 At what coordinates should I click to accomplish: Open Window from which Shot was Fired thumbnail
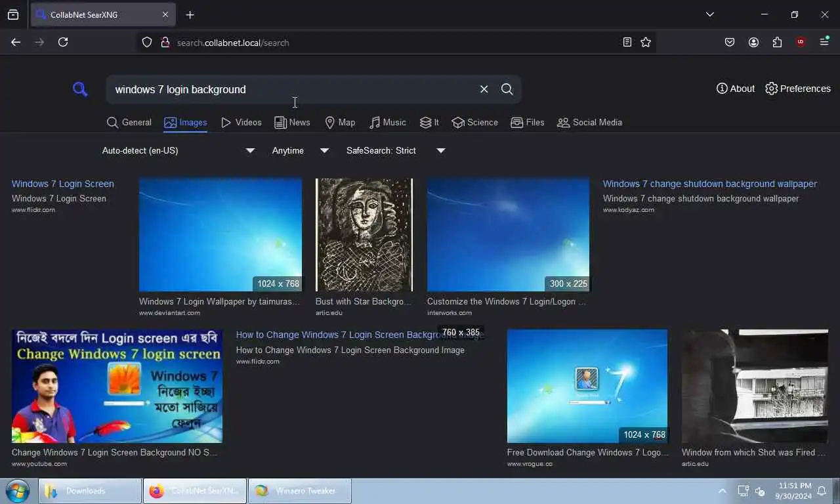point(755,386)
